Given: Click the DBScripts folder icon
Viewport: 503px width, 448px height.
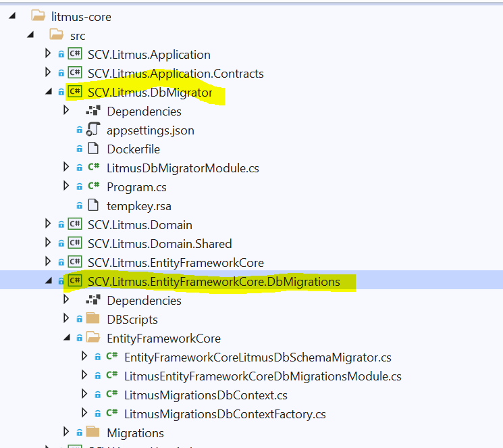Looking at the screenshot, I should (94, 320).
